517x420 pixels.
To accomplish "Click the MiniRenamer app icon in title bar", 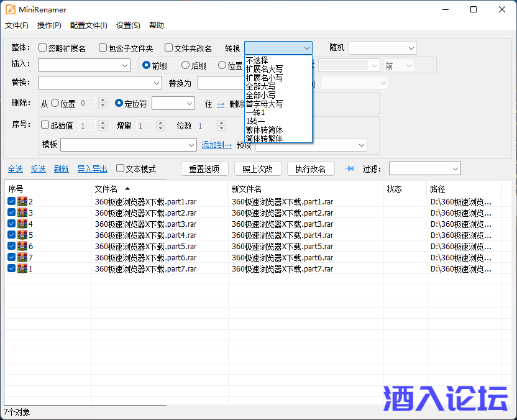I will coord(11,9).
